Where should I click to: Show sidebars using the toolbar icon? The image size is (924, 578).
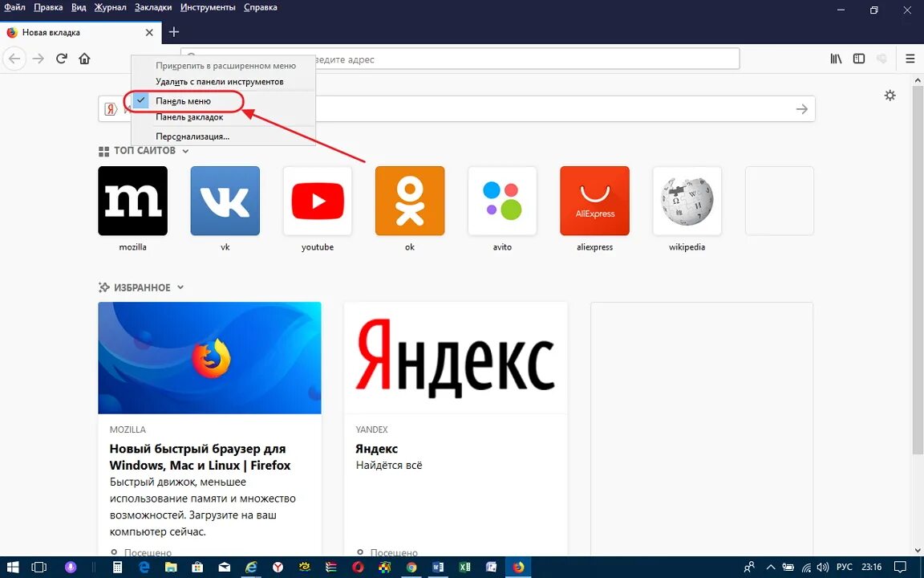pos(859,59)
